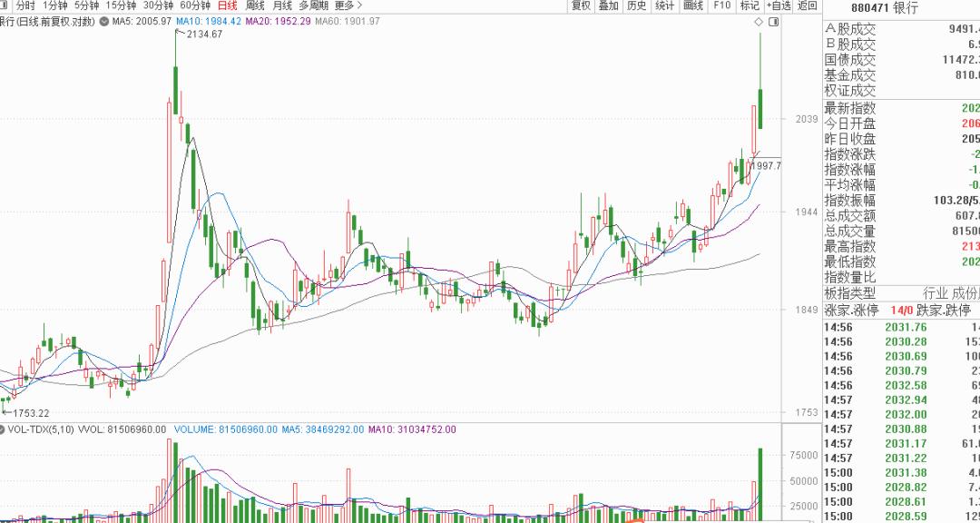Click the 权证成交 row

click(901, 91)
